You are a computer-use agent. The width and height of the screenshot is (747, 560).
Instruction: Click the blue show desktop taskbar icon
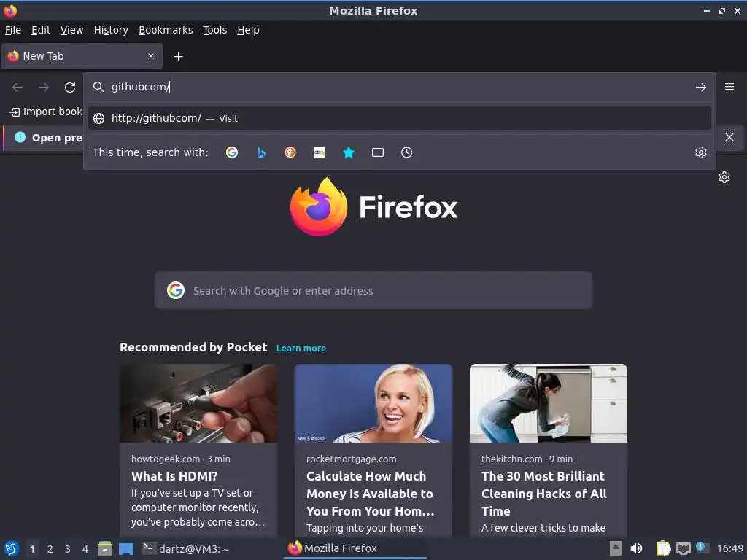tap(126, 549)
